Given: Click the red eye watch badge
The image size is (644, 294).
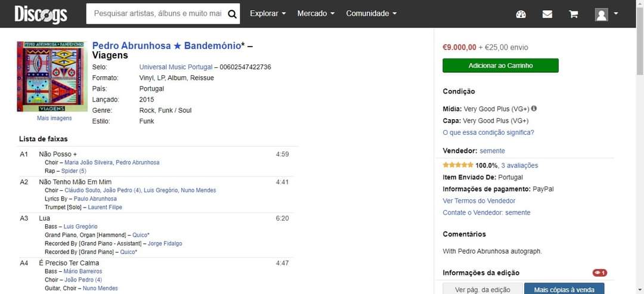Looking at the screenshot, I should [x=600, y=273].
